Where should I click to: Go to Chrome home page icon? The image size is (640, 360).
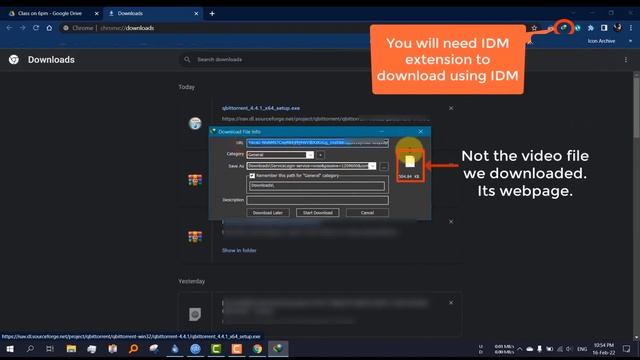(x=49, y=28)
